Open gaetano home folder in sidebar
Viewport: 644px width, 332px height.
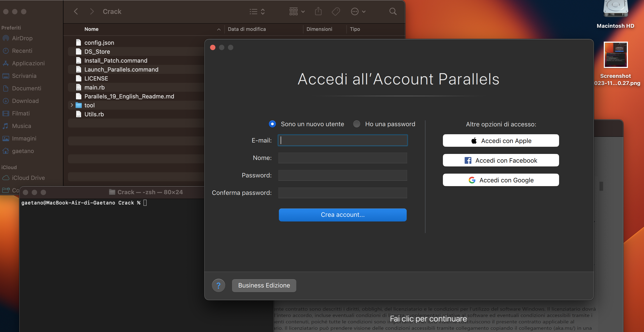pos(23,151)
